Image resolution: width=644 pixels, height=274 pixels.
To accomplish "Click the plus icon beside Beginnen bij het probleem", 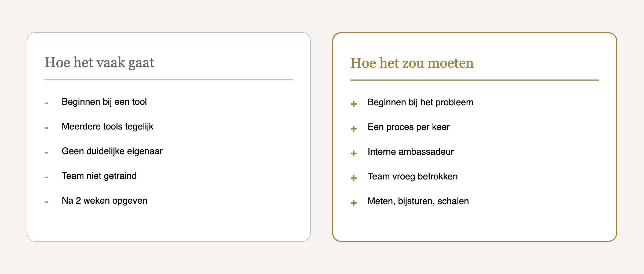I will [x=354, y=104].
